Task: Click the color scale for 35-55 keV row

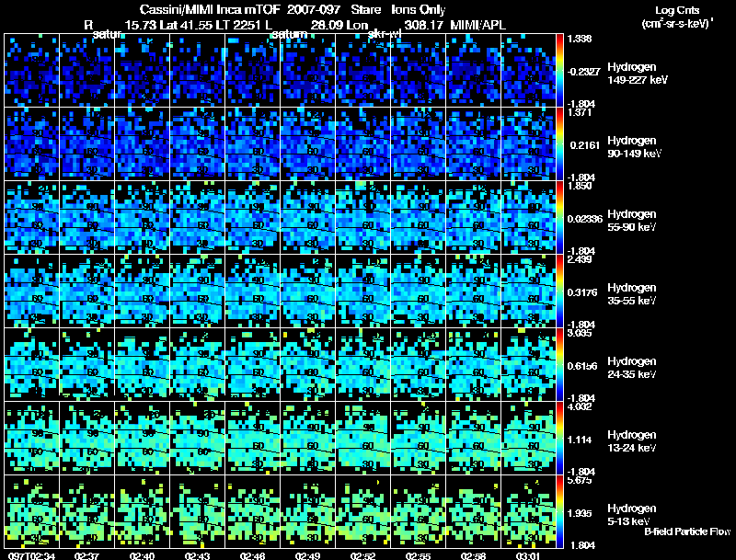Action: click(x=559, y=291)
